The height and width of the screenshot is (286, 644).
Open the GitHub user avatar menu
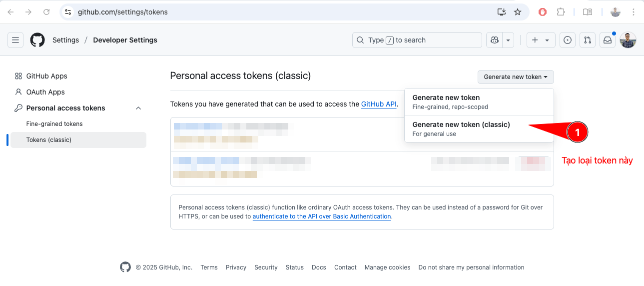(x=628, y=40)
